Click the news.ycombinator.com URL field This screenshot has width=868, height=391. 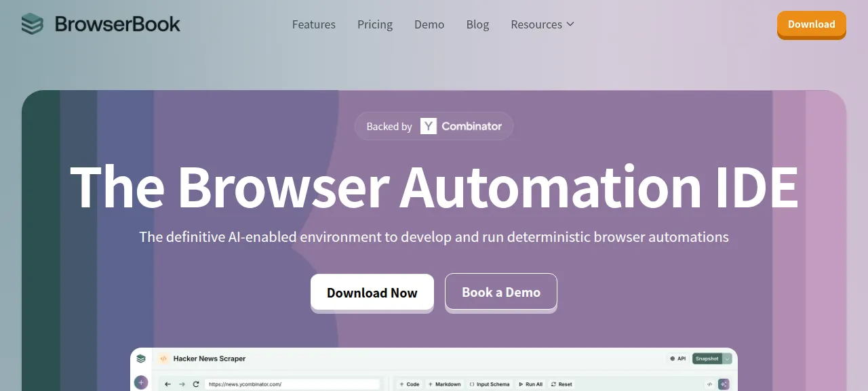coord(293,384)
